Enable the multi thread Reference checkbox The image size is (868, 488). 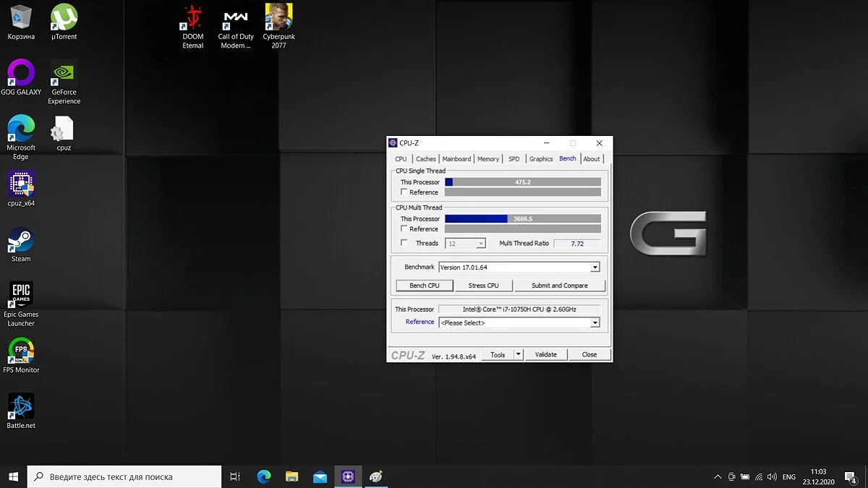pyautogui.click(x=404, y=229)
